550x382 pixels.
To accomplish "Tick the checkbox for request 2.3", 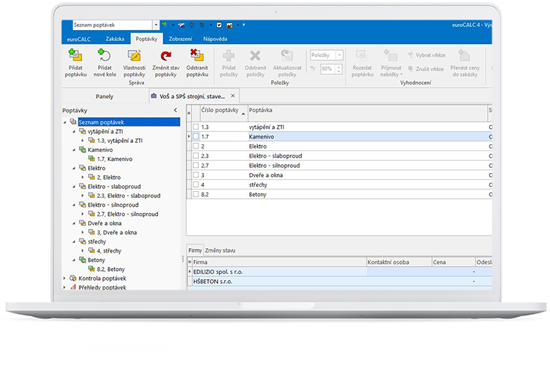I will (196, 155).
